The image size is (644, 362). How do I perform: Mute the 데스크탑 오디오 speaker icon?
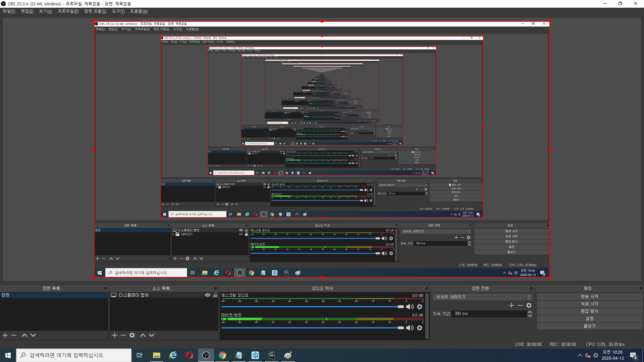[x=410, y=307]
